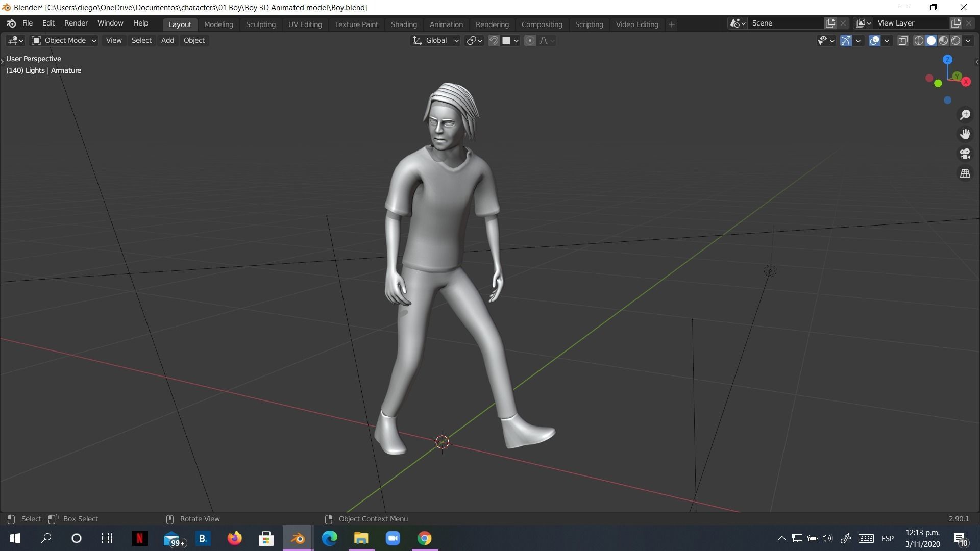Screen dimensions: 980x551
Task: Toggle X-ray mode button
Action: [903, 41]
